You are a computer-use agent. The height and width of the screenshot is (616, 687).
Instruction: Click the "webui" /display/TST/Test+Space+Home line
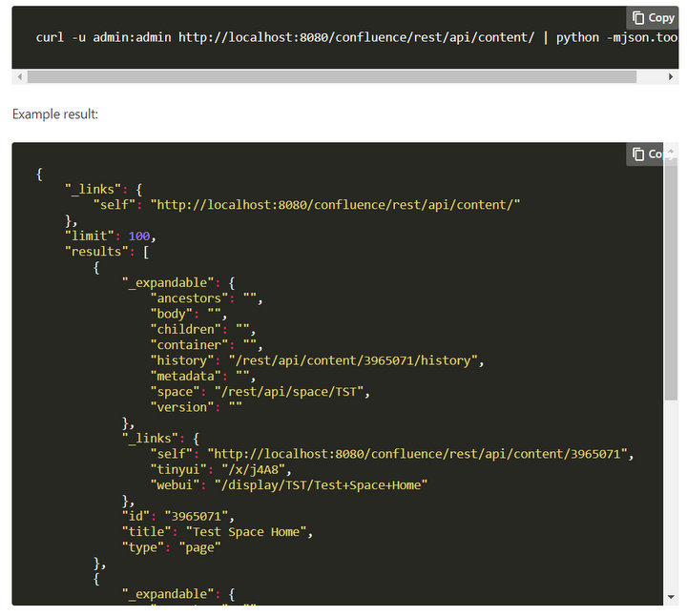tap(289, 485)
